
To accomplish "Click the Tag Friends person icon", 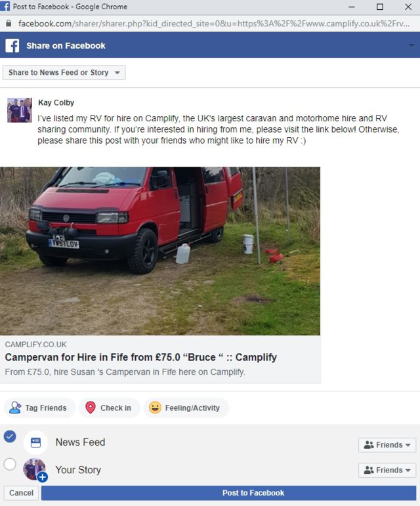I will (x=15, y=408).
